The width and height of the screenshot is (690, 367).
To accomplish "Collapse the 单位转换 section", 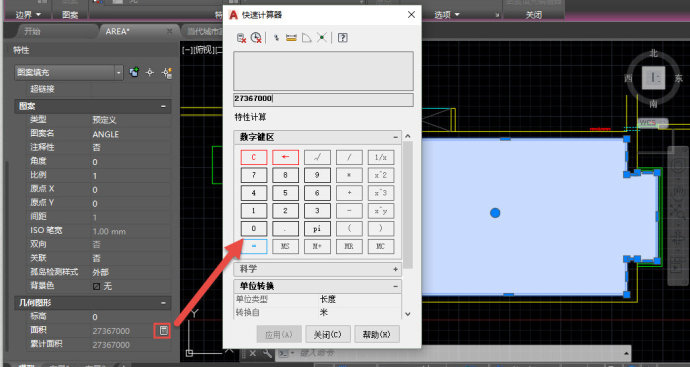I will click(395, 286).
